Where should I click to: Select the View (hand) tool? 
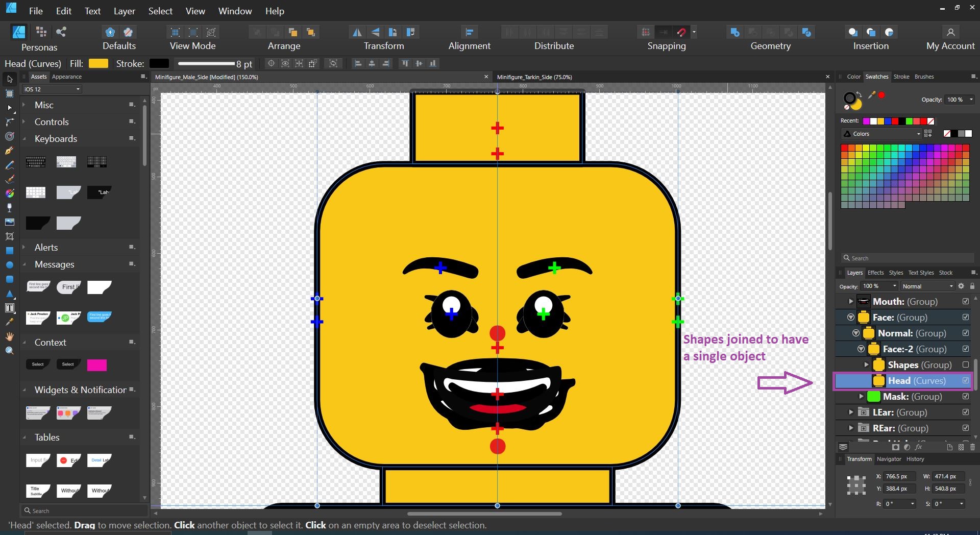pyautogui.click(x=9, y=336)
